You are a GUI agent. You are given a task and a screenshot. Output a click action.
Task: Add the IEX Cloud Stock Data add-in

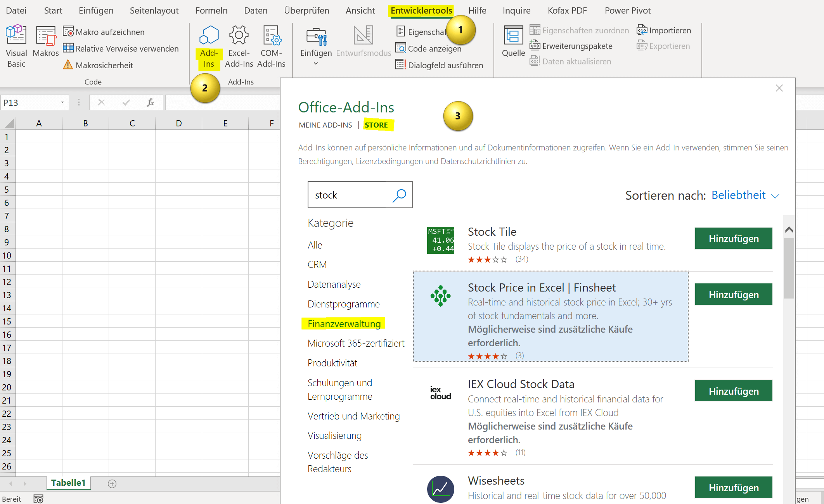pyautogui.click(x=734, y=391)
